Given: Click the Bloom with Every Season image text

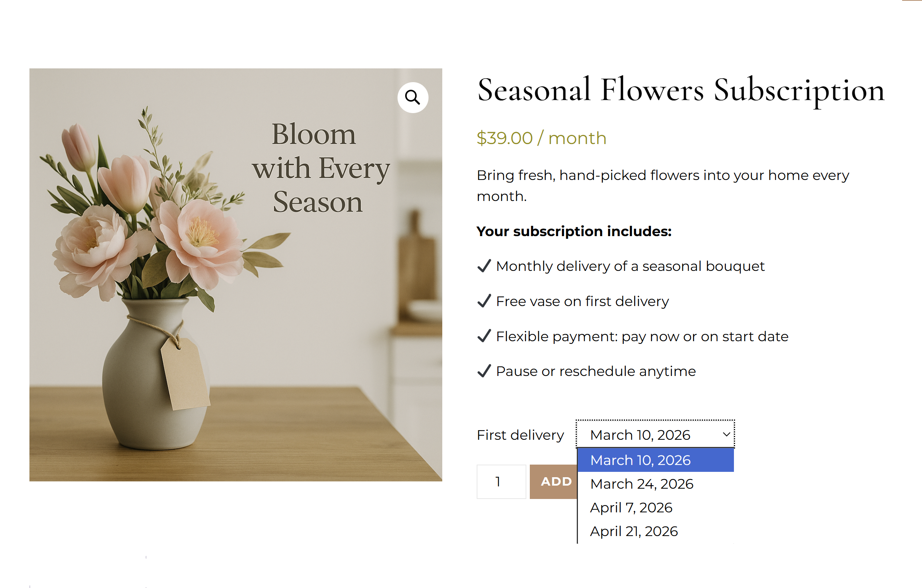Looking at the screenshot, I should tap(320, 168).
